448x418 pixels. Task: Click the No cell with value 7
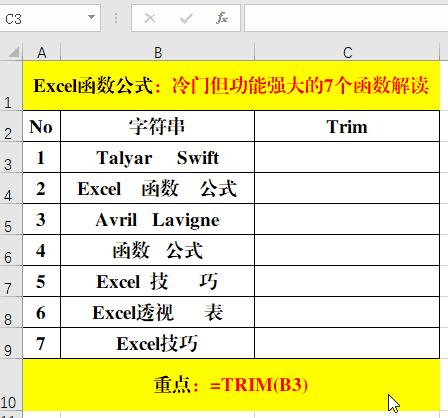(42, 343)
